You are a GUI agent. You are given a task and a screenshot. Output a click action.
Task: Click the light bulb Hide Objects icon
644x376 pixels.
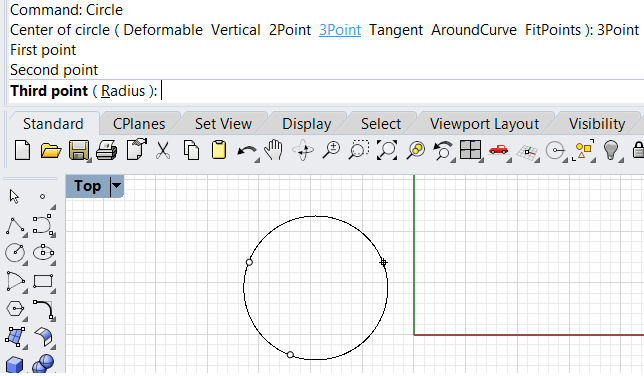(611, 150)
